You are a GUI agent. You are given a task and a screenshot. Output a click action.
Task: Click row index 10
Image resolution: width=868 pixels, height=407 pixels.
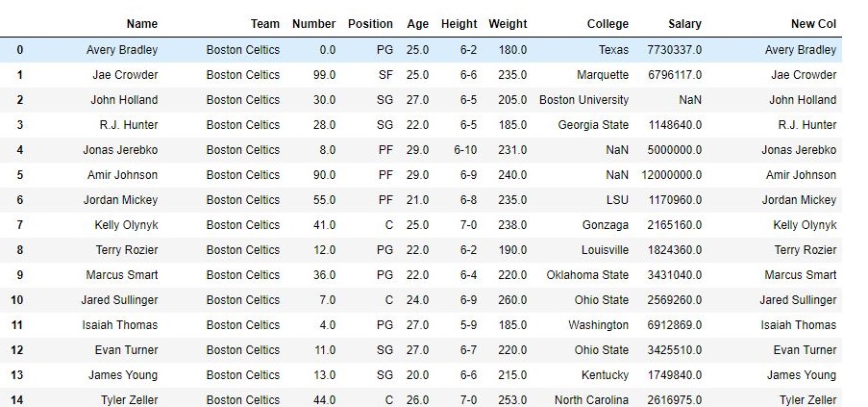17,300
